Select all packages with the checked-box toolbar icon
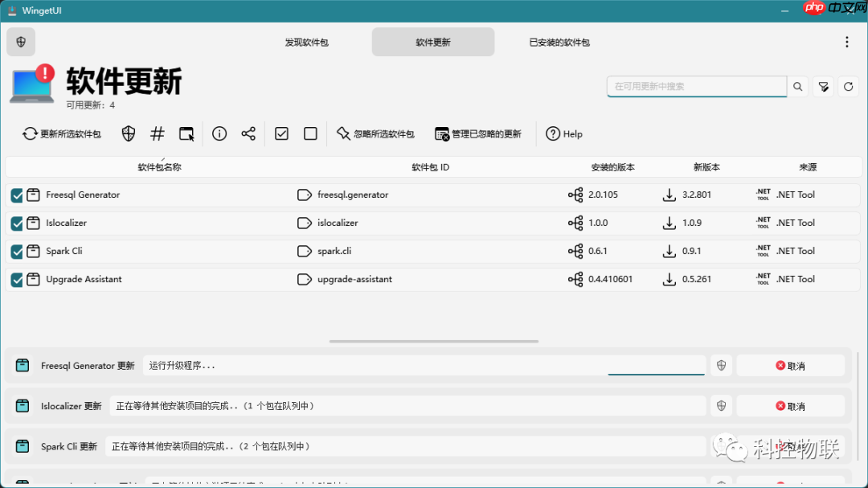 point(281,133)
